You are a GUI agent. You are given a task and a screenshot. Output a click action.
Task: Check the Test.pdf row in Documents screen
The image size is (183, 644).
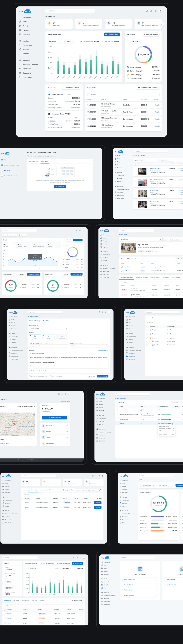[x=147, y=330]
